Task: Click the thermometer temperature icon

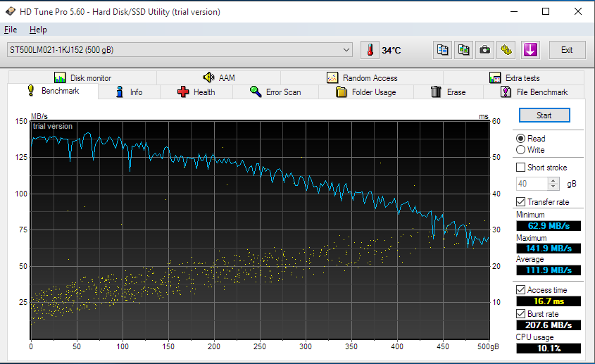Action: point(369,50)
